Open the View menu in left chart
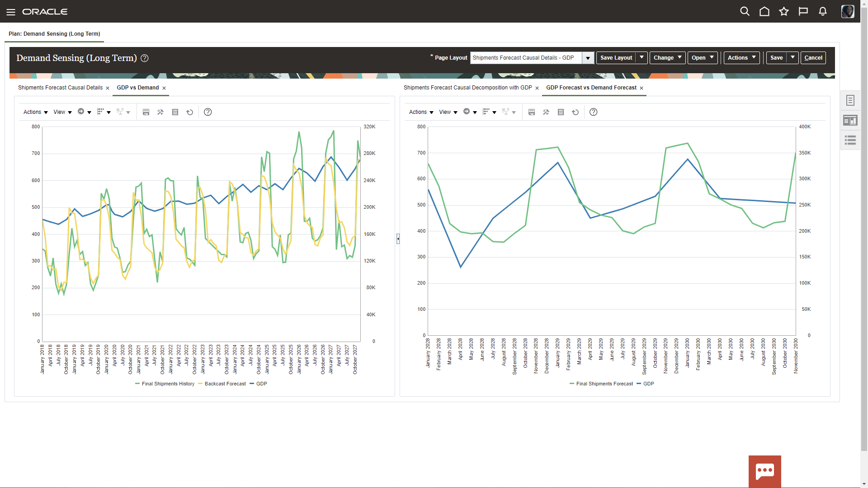 click(x=62, y=112)
